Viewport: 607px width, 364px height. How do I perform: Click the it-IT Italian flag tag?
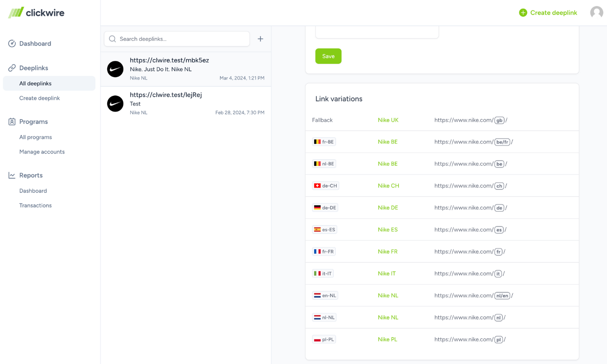(323, 273)
